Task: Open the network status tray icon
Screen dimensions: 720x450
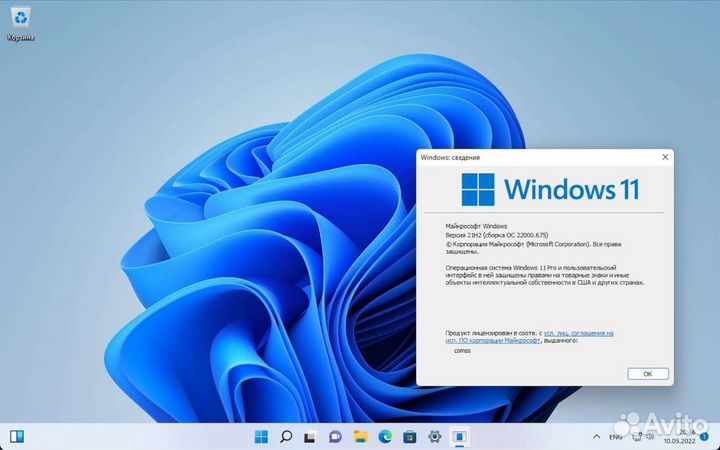Action: [x=637, y=437]
